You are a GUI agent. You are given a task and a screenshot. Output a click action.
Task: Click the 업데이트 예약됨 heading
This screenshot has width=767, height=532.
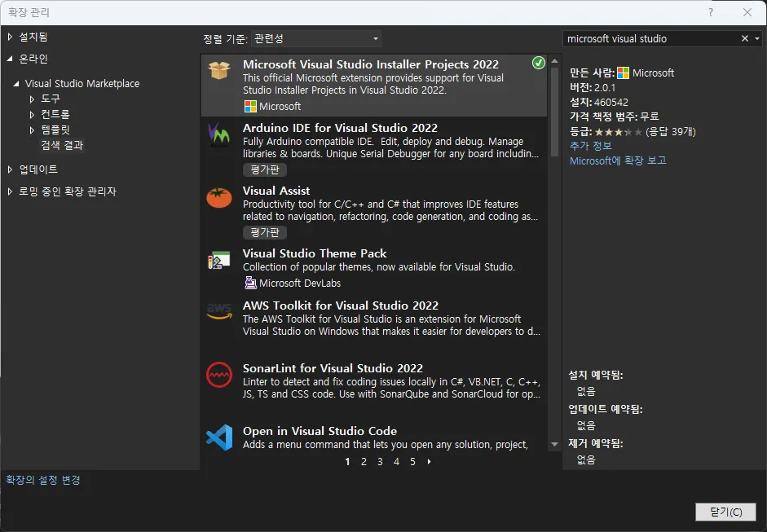coord(606,409)
